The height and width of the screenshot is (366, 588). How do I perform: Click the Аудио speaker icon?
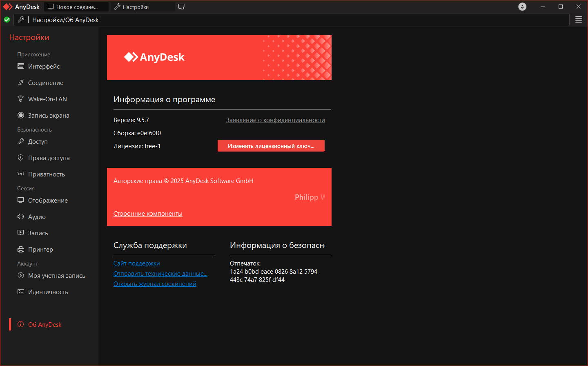[21, 216]
